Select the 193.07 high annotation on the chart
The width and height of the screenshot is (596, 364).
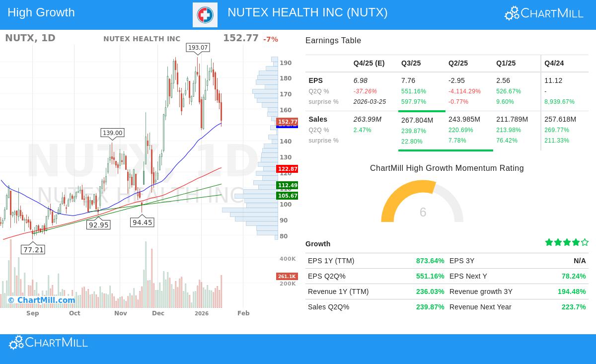(x=198, y=48)
